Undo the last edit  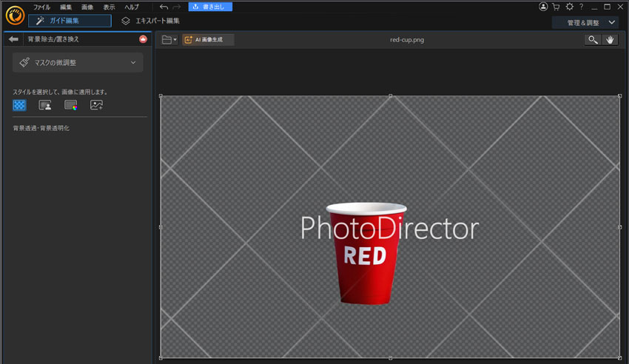164,7
